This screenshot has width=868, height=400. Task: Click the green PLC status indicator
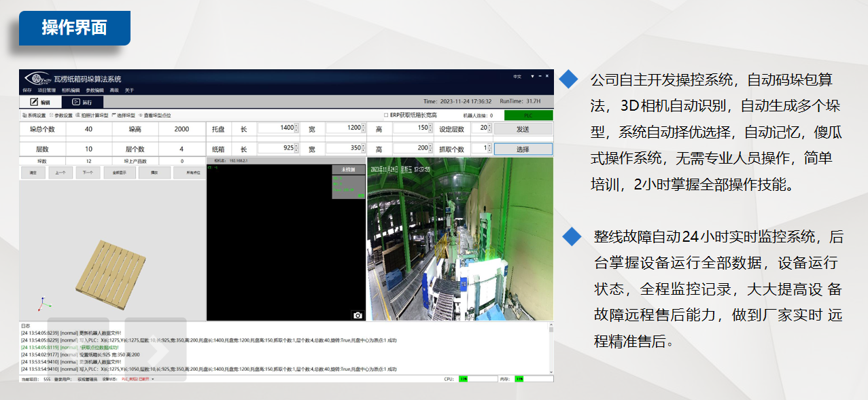pos(528,115)
